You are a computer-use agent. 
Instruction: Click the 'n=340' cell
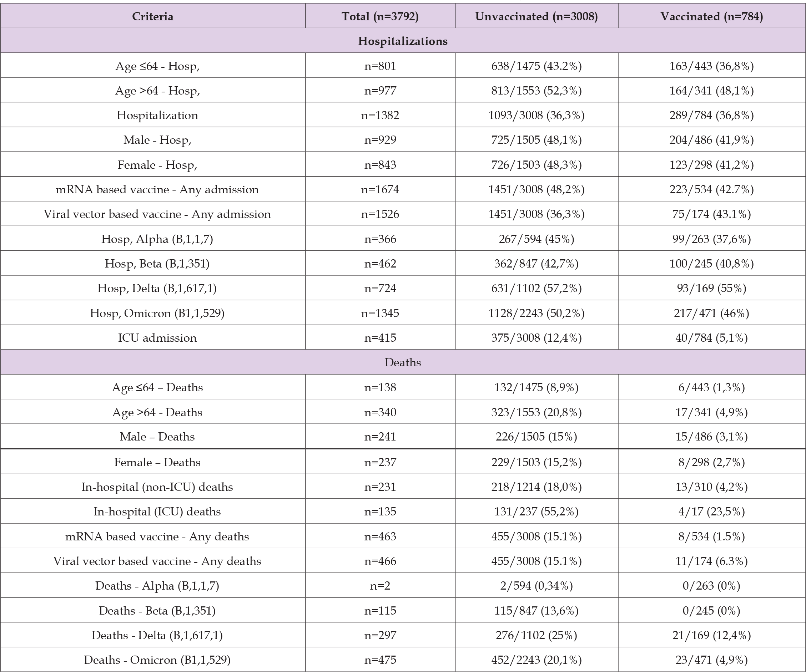(380, 412)
